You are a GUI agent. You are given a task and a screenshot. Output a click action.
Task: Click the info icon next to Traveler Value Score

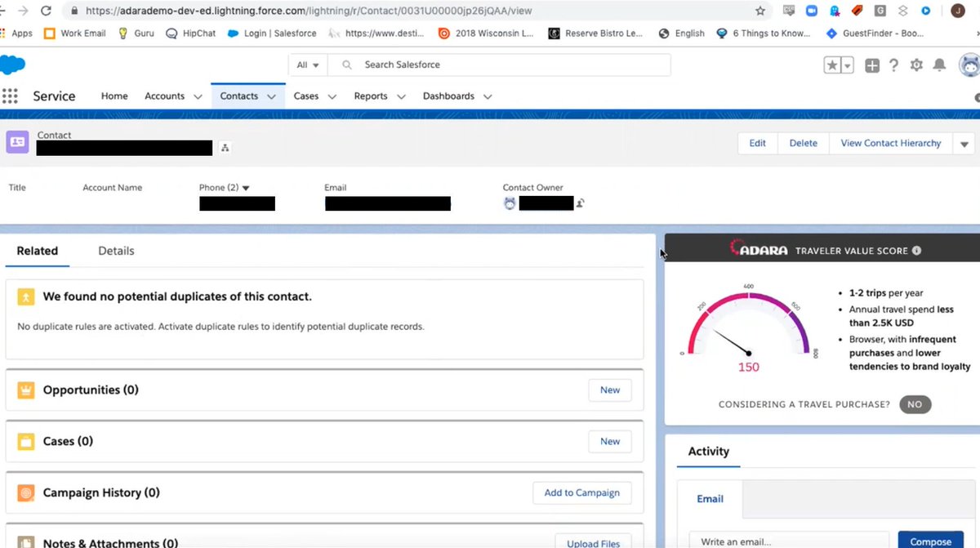(x=916, y=251)
